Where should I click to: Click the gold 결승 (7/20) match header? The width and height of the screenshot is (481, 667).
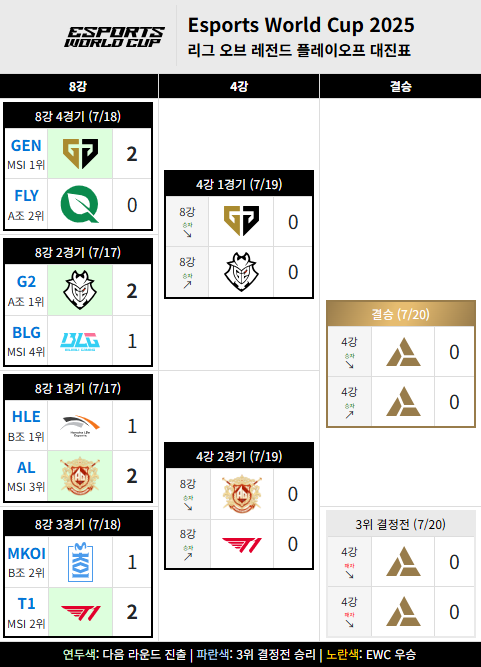point(401,314)
